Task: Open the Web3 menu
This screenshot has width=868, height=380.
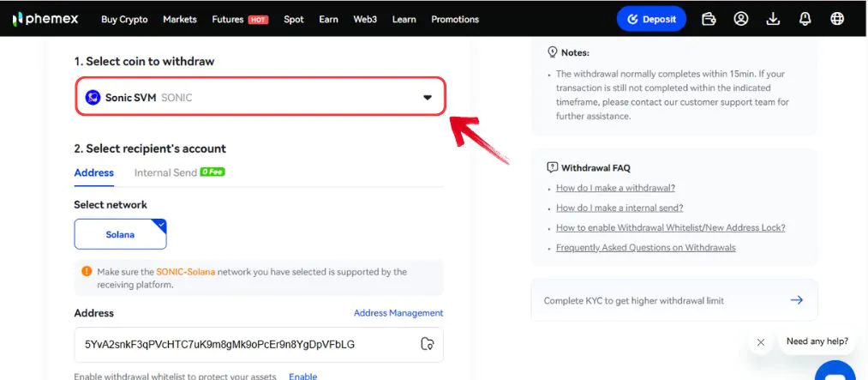Action: coord(365,20)
